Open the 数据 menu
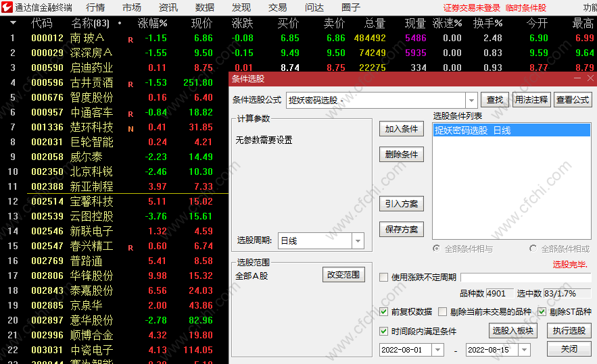Image resolution: width=597 pixels, height=364 pixels. click(x=205, y=7)
